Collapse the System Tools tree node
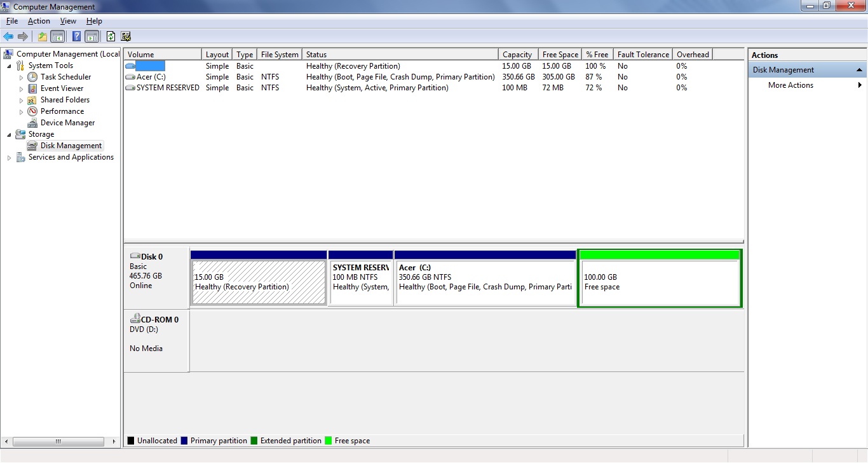This screenshot has width=868, height=463. point(9,66)
